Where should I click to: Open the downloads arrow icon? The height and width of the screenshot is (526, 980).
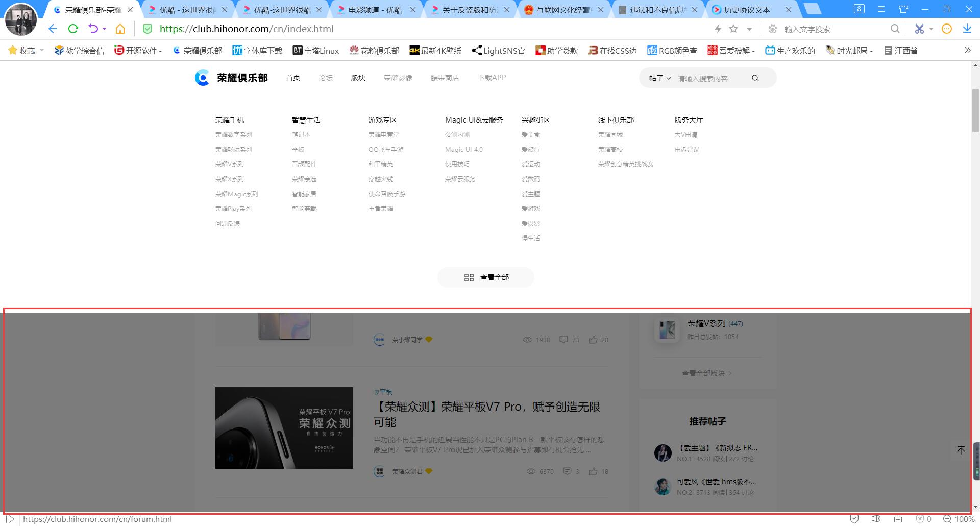967,29
